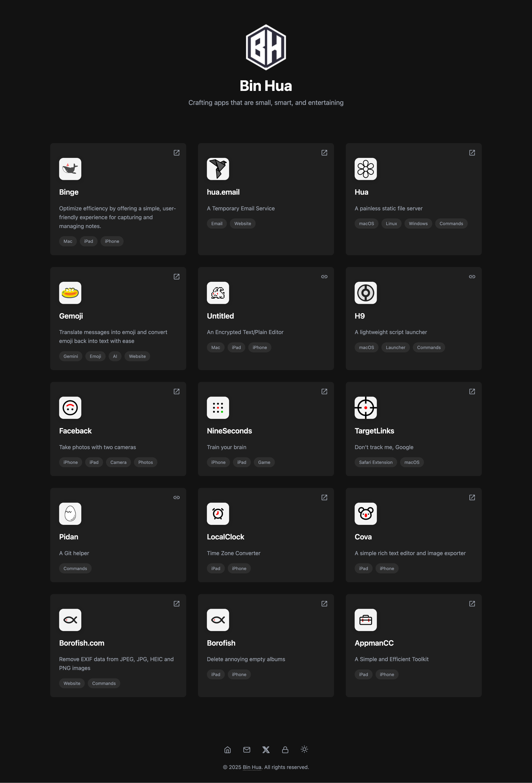The width and height of the screenshot is (532, 783).
Task: Click the Binge whale app icon
Action: (70, 169)
